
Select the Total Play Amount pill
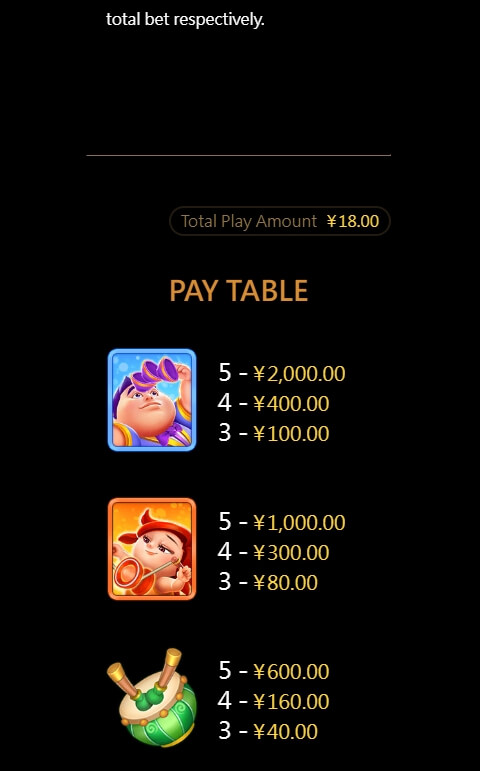pos(280,221)
